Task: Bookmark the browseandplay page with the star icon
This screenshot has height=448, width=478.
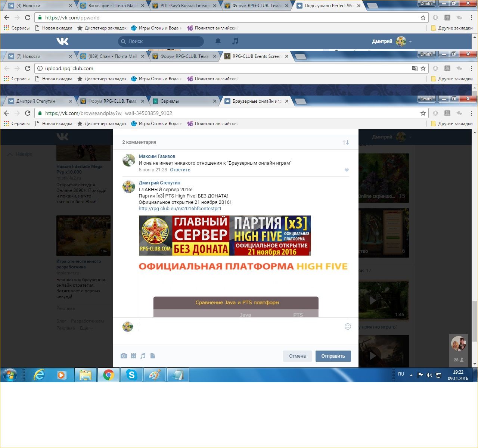Action: [x=423, y=113]
